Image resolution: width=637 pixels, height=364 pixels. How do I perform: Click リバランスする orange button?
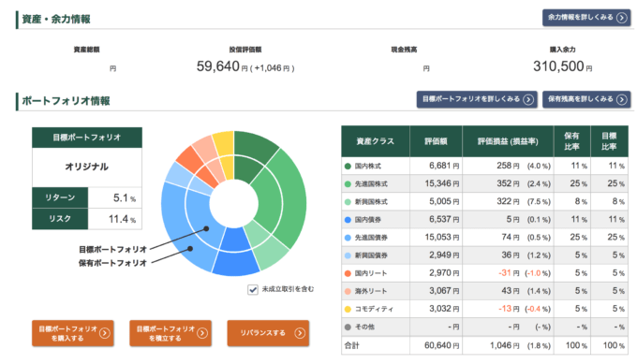268,333
